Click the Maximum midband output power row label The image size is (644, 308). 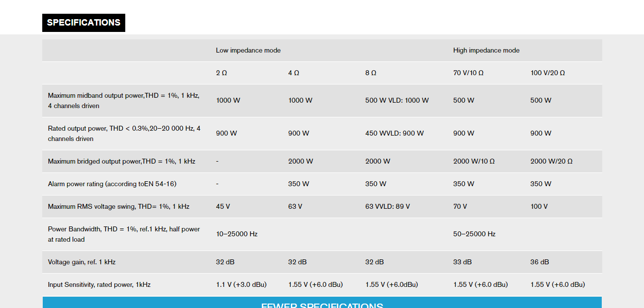(x=123, y=101)
